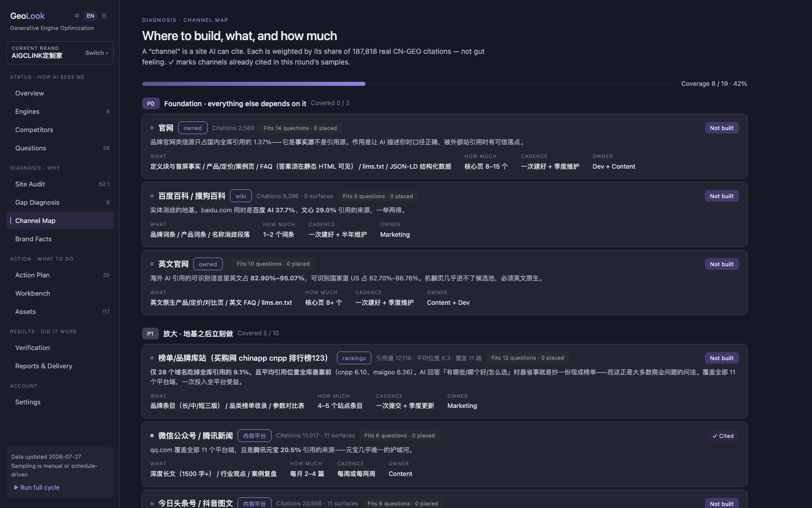
Task: Click Not built badge on 百度百科 card
Action: point(722,196)
